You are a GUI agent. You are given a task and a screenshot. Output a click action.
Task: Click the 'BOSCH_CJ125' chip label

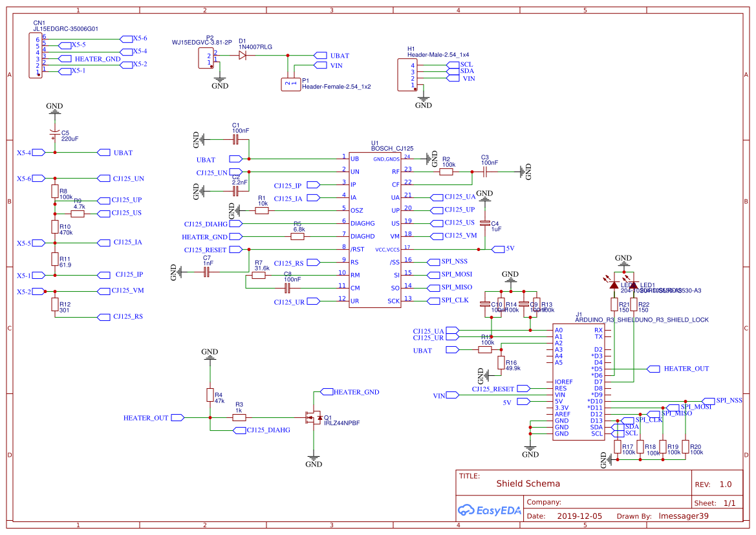392,149
